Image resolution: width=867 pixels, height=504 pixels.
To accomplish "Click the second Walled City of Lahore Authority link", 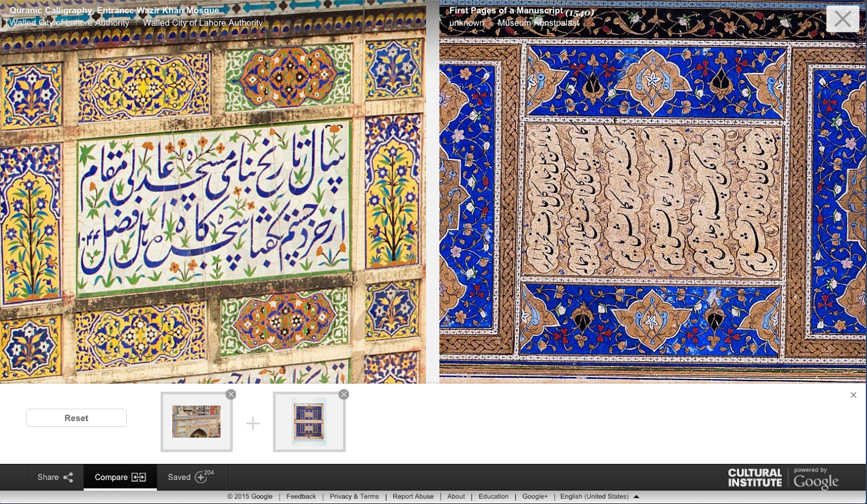I will point(203,23).
